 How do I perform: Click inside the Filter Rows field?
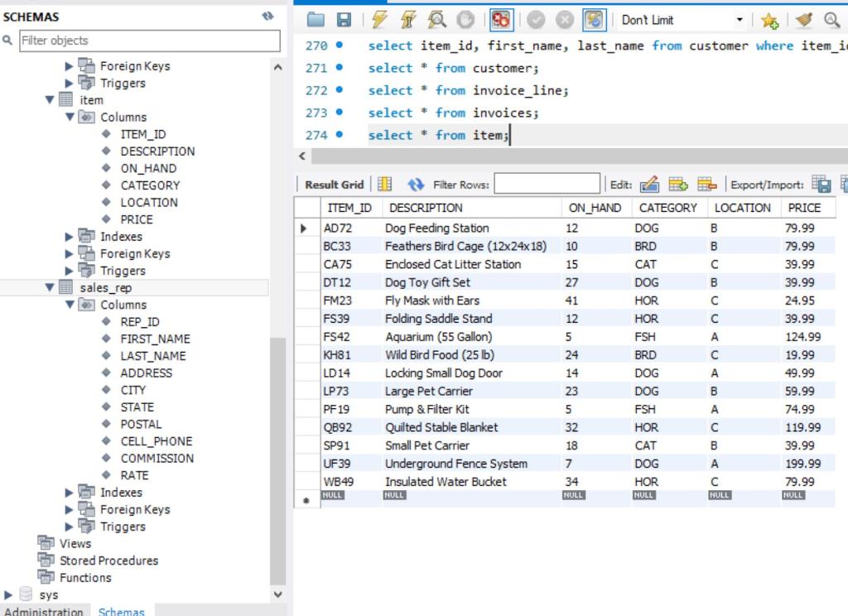(547, 183)
